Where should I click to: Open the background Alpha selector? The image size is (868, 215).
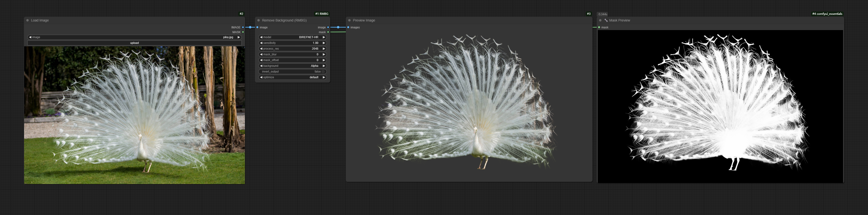point(292,66)
